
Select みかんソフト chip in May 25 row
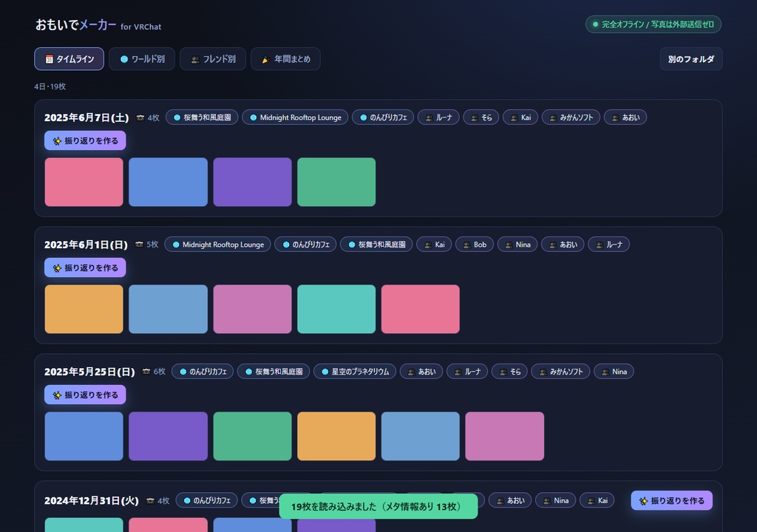[560, 371]
